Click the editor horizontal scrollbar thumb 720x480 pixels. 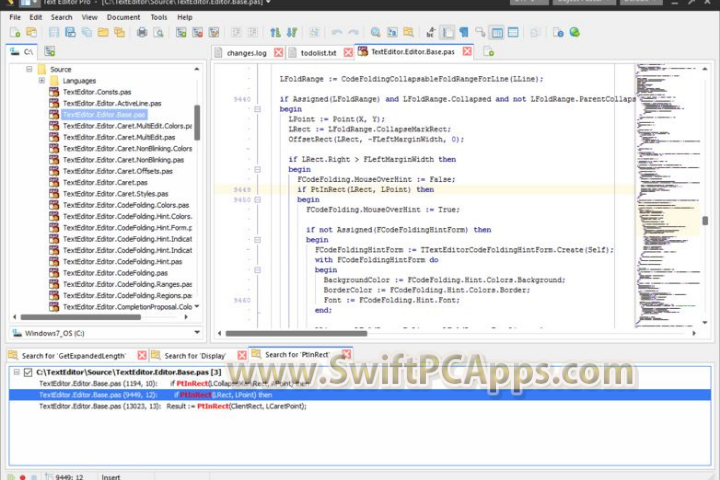pyautogui.click(x=296, y=333)
